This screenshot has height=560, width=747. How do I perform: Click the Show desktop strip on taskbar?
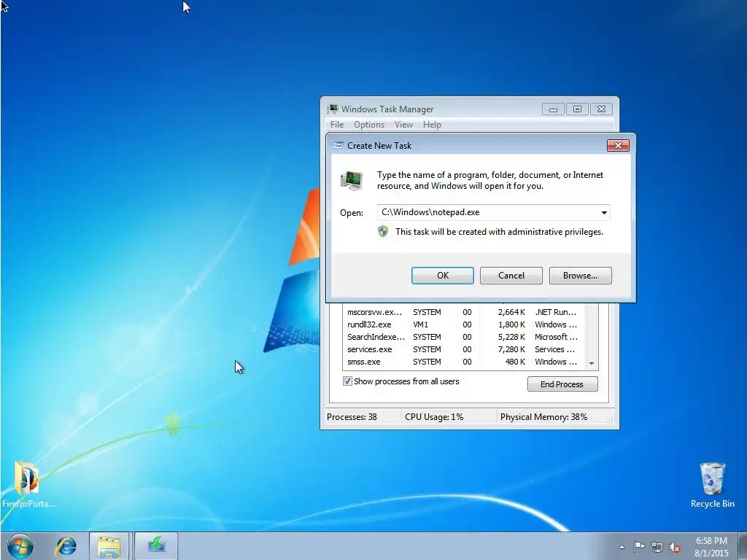click(x=742, y=546)
